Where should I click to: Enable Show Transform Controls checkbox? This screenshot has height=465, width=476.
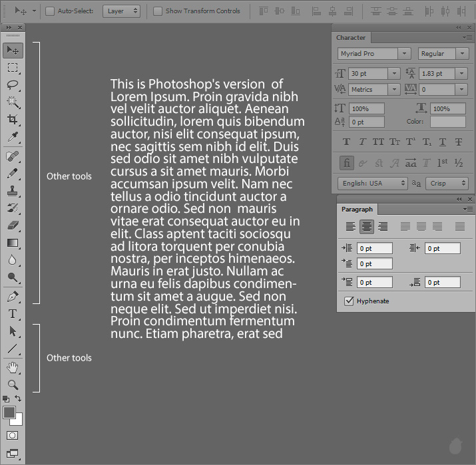tap(158, 11)
